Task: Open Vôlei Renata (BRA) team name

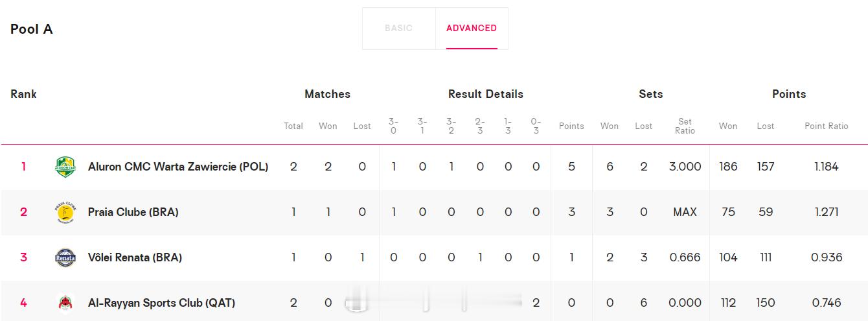Action: pos(135,257)
